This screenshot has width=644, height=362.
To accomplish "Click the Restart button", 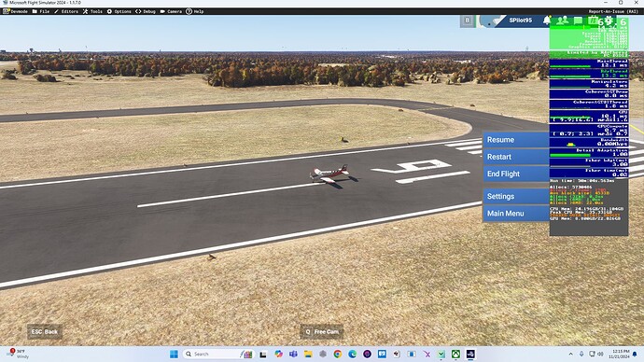I will click(516, 157).
